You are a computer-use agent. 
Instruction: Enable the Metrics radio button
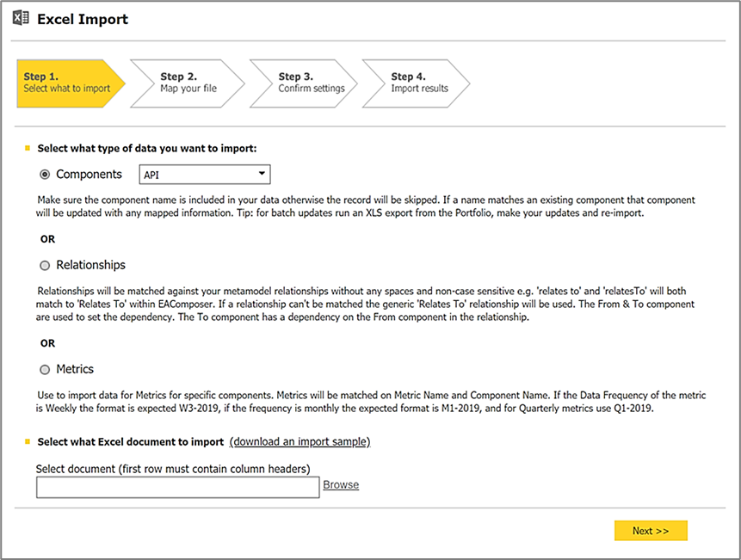[x=46, y=370]
